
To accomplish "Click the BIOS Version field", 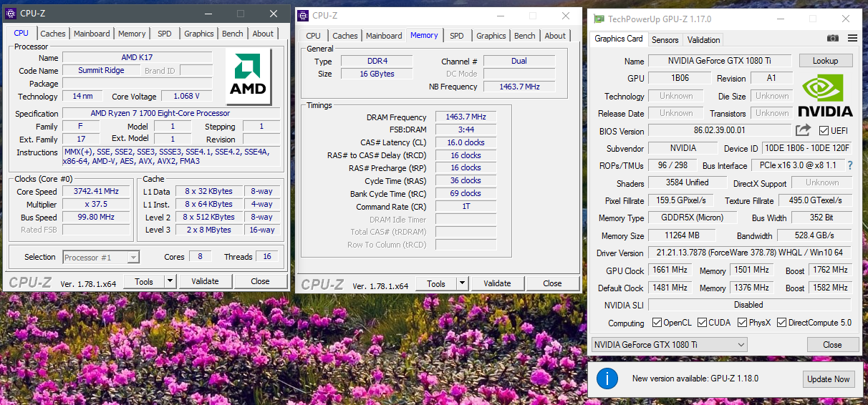I will click(x=720, y=130).
